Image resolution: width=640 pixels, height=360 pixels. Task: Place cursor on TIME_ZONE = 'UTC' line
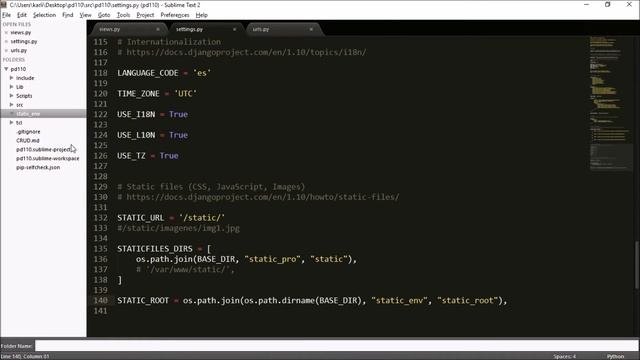pos(157,94)
